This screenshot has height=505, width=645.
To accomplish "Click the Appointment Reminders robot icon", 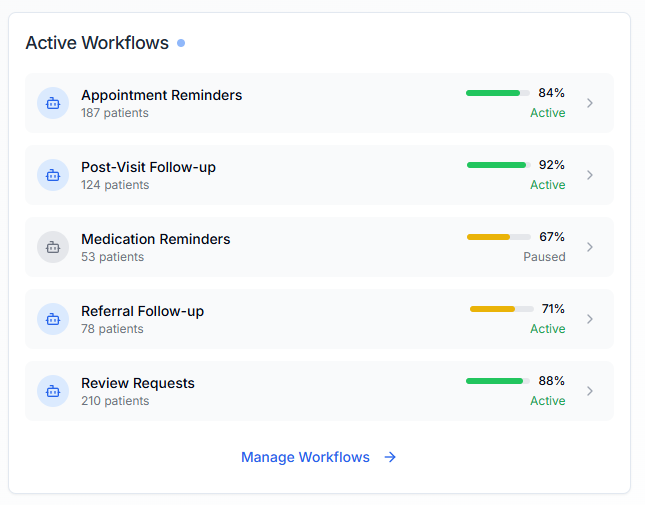I will [53, 103].
